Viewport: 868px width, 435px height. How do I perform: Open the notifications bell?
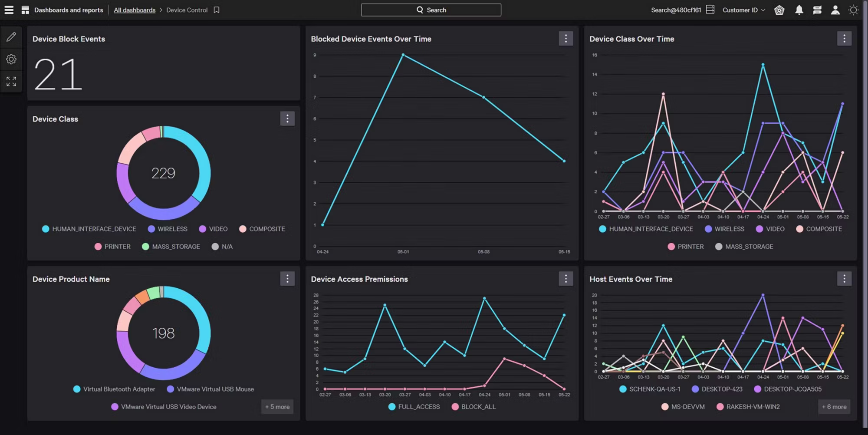(x=799, y=10)
